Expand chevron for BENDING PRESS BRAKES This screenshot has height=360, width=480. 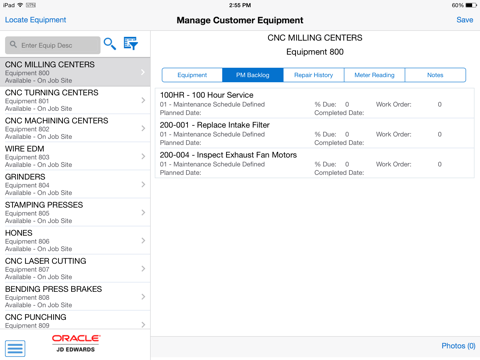(x=143, y=297)
